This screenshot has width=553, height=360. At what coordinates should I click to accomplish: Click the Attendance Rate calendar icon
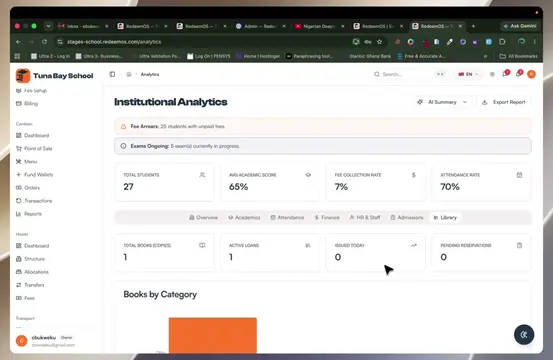tap(519, 175)
